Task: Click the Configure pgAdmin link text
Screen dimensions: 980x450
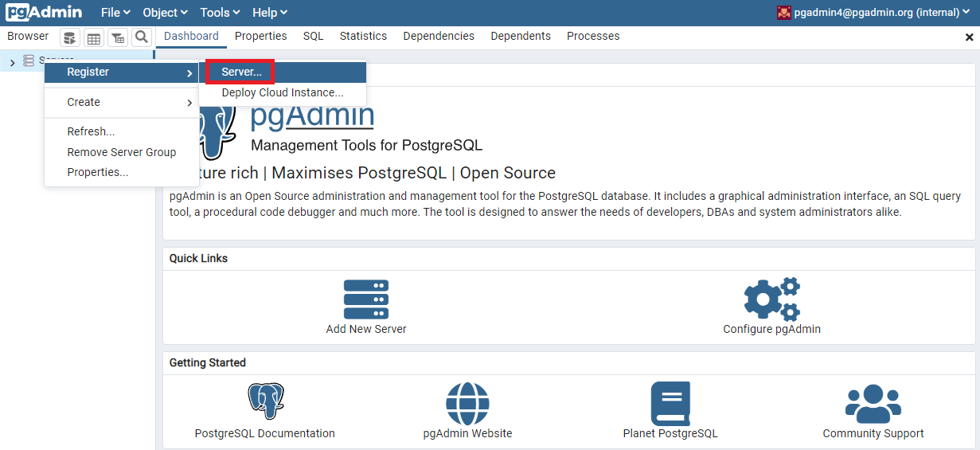Action: [x=771, y=329]
